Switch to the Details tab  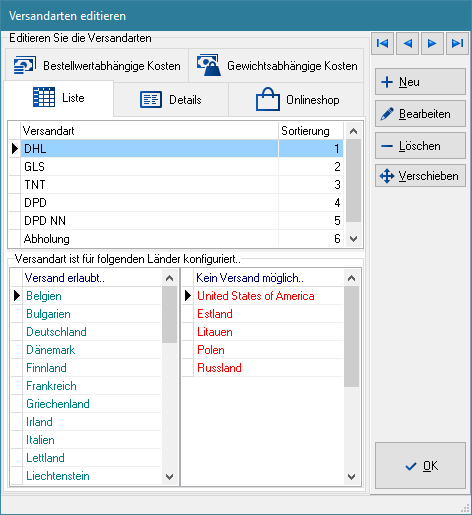(171, 100)
